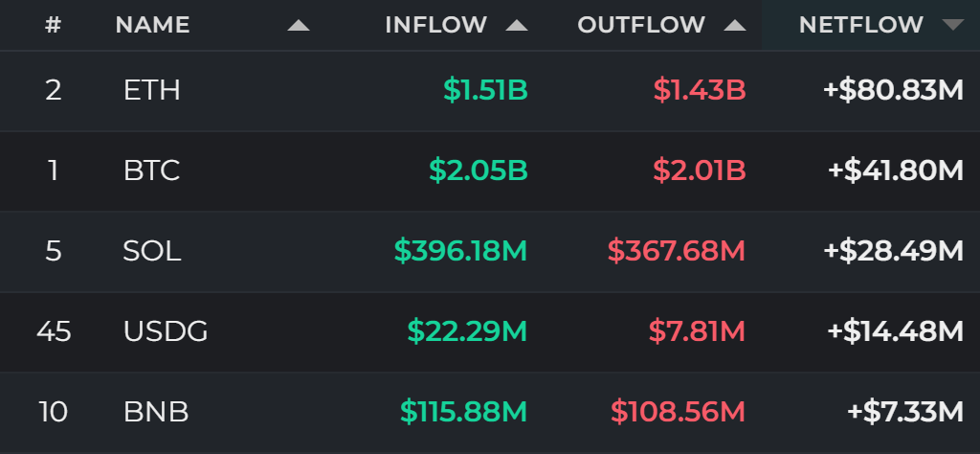Screen dimensions: 980x454
Task: Click BTC inflow value $2.05B
Action: [x=479, y=170]
